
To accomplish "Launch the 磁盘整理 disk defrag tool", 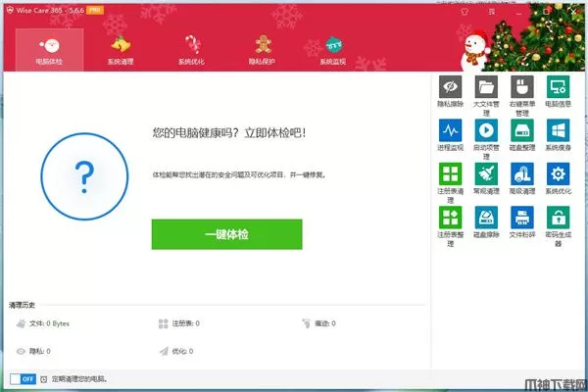I will 522,135.
